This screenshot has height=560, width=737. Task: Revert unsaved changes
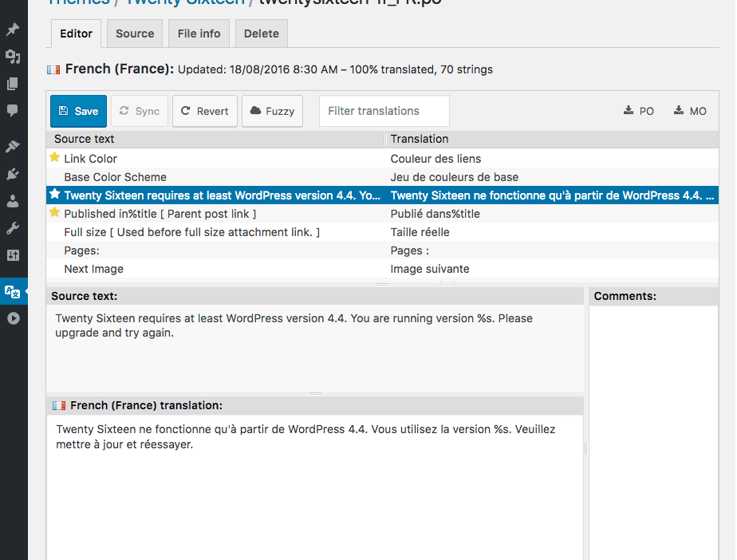click(x=205, y=111)
